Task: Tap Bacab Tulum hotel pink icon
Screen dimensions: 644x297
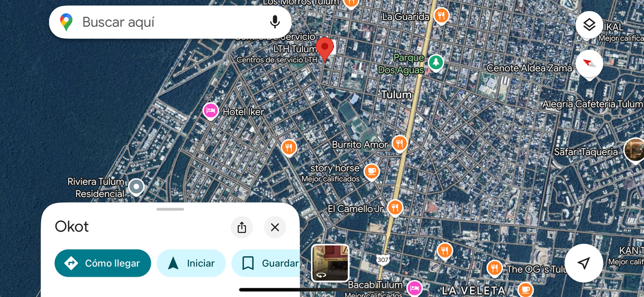Action: tap(414, 288)
